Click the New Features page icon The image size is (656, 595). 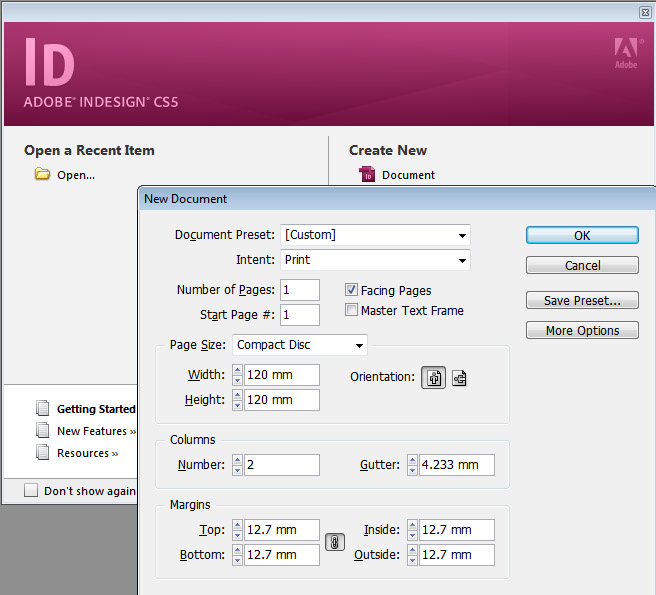pyautogui.click(x=42, y=430)
